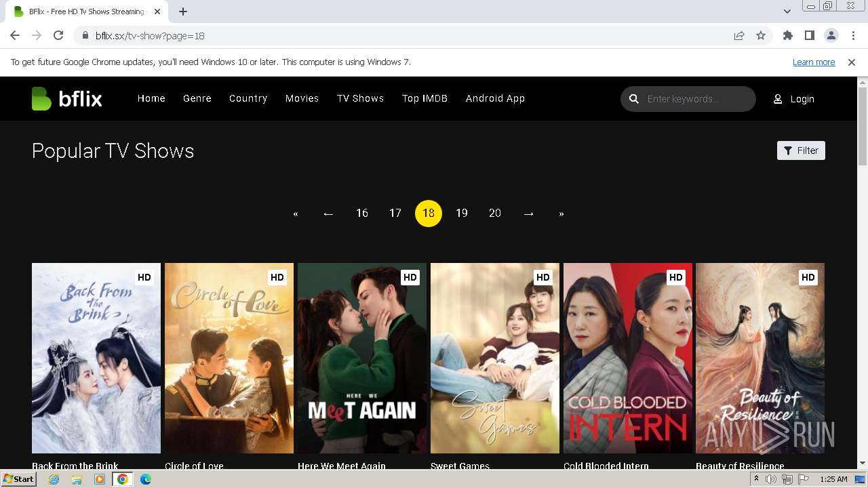
Task: Go to page 20
Action: click(x=495, y=213)
